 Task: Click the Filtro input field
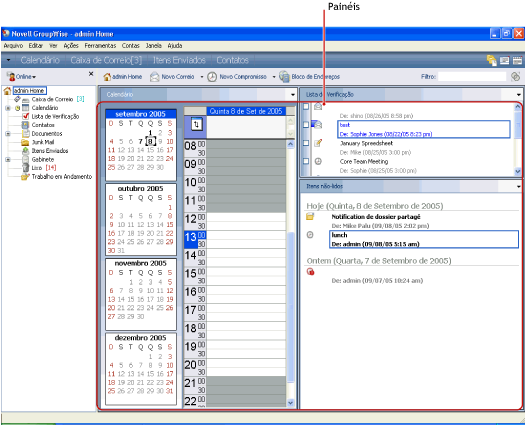[x=472, y=77]
